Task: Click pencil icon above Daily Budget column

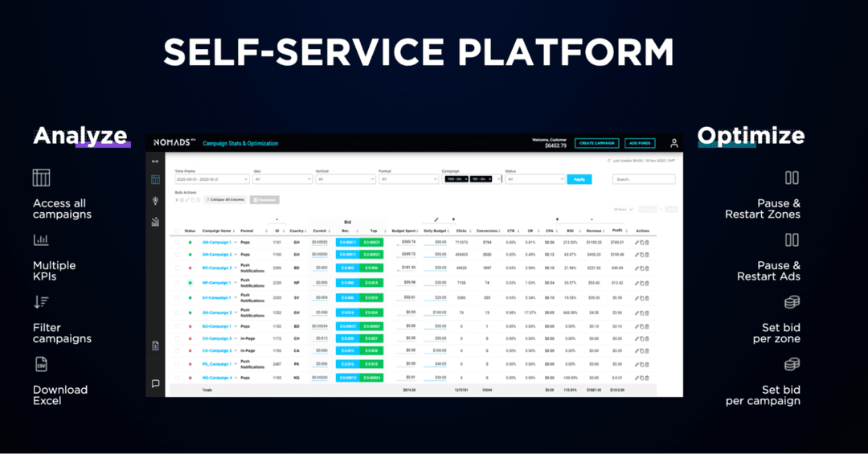Action: click(436, 220)
